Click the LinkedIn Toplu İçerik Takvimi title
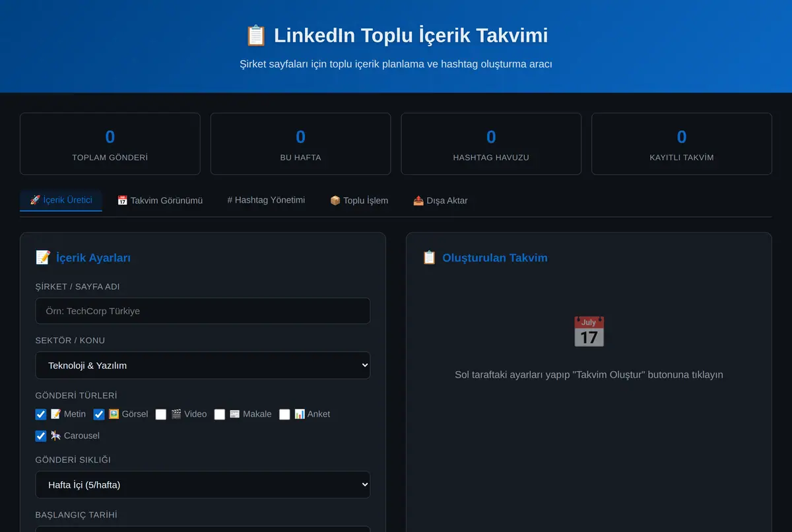 [x=411, y=35]
